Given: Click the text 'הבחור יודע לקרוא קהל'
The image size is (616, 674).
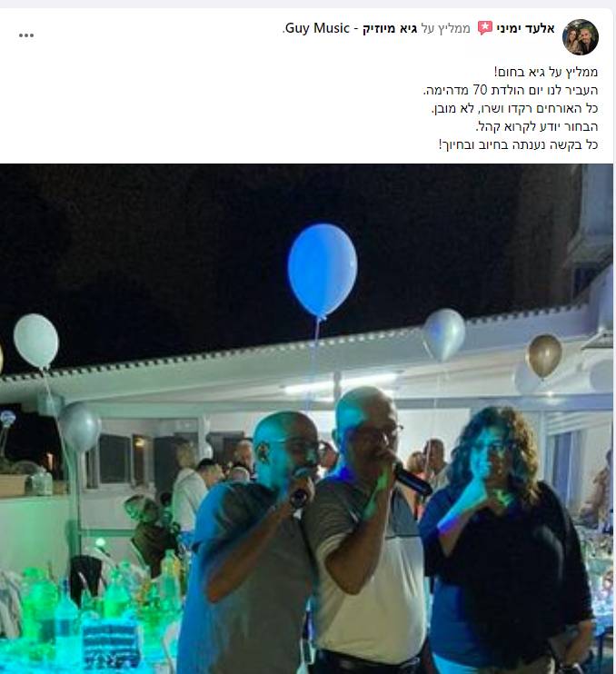Looking at the screenshot, I should (537, 126).
